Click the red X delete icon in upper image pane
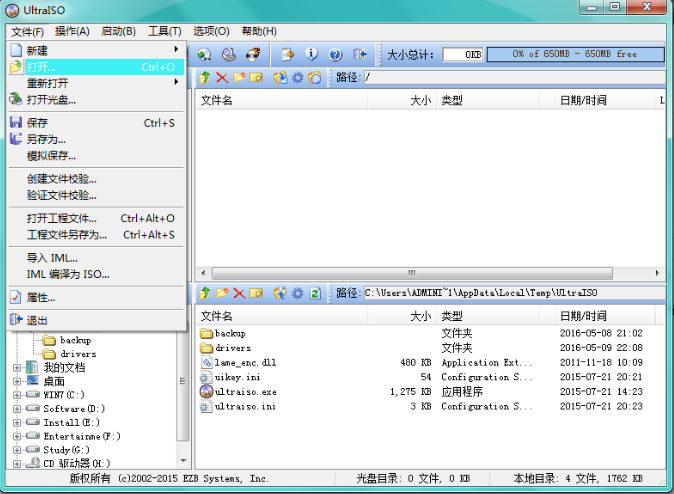This screenshot has width=674, height=494. (222, 77)
